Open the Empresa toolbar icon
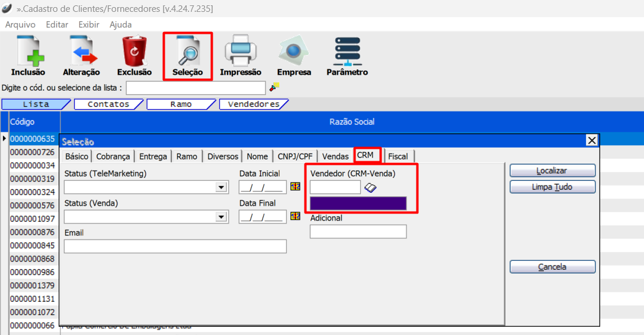644x335 pixels. pyautogui.click(x=294, y=52)
